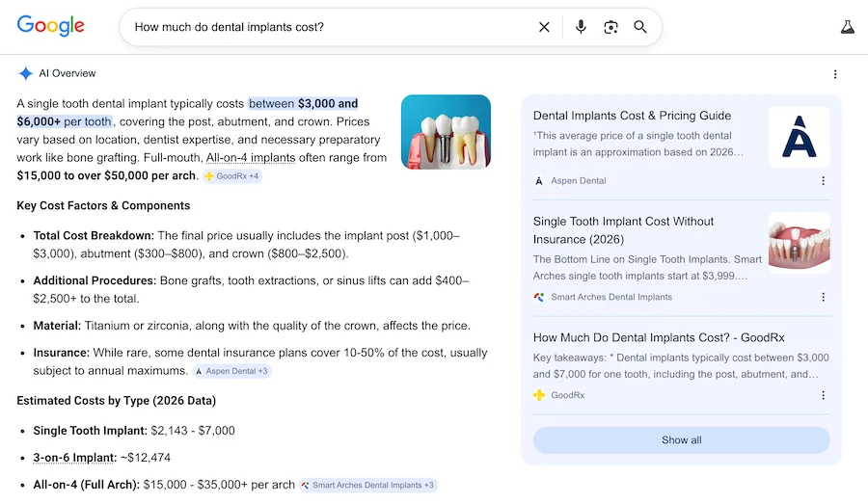Click the 'Aspen Dental' source name
Viewport: 868px width, 504px height.
578,181
